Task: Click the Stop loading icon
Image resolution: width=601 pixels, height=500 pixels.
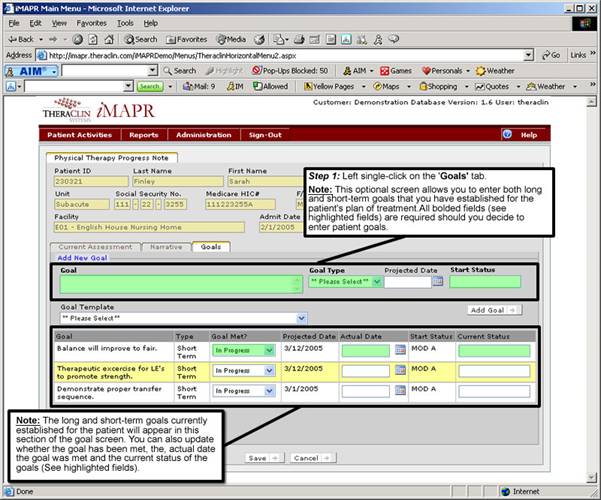Action: pyautogui.click(x=77, y=39)
